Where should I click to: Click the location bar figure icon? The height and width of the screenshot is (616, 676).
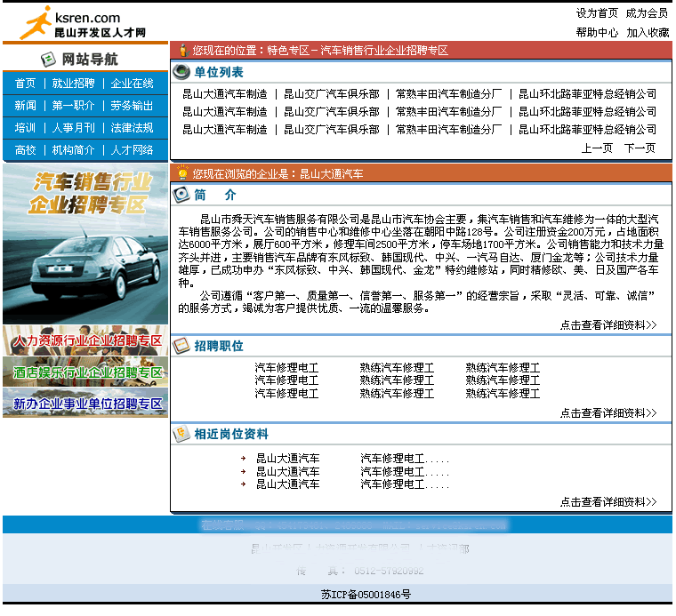point(183,50)
